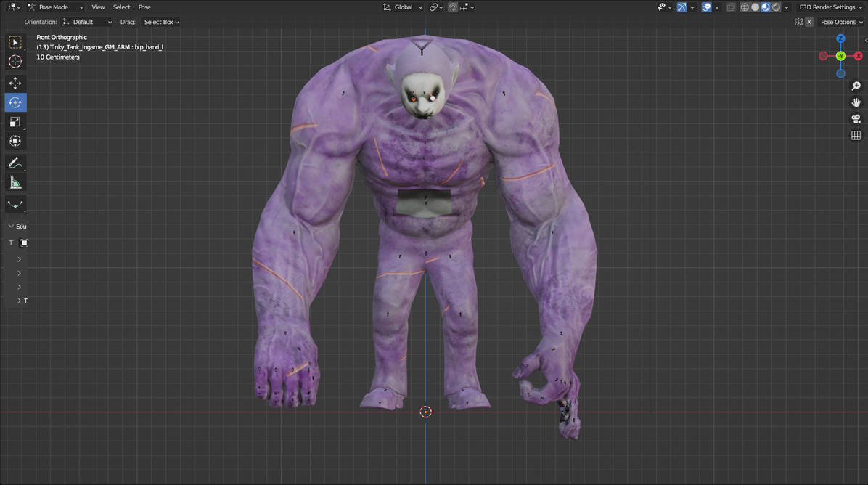Open the View menu
868x485 pixels.
pyautogui.click(x=98, y=7)
